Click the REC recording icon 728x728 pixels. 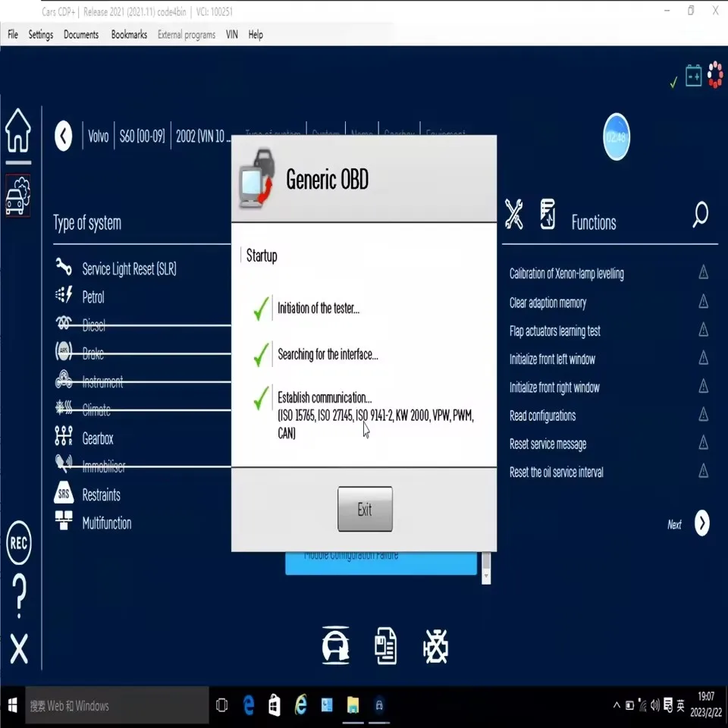(18, 544)
